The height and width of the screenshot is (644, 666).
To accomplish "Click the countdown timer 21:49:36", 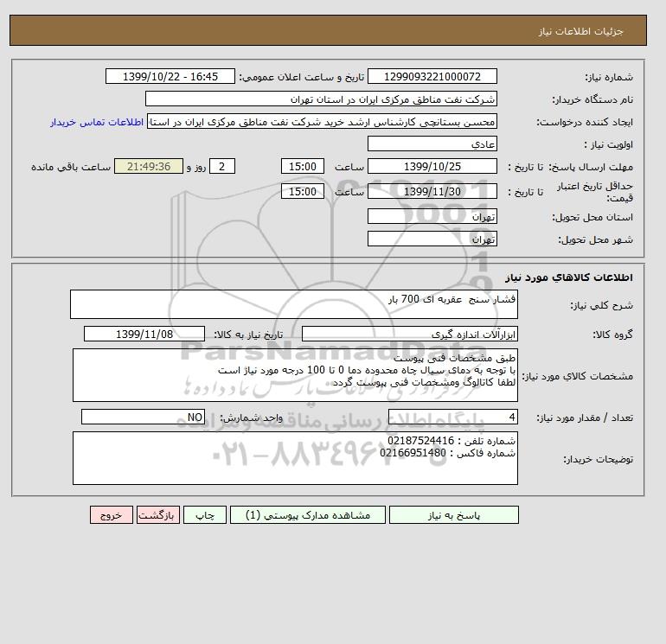I will [x=149, y=167].
